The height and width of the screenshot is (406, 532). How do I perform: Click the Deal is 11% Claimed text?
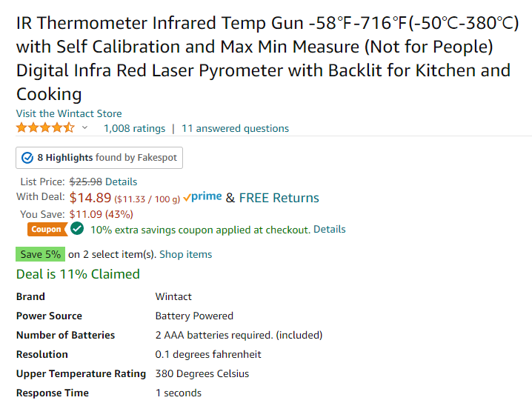pos(78,274)
